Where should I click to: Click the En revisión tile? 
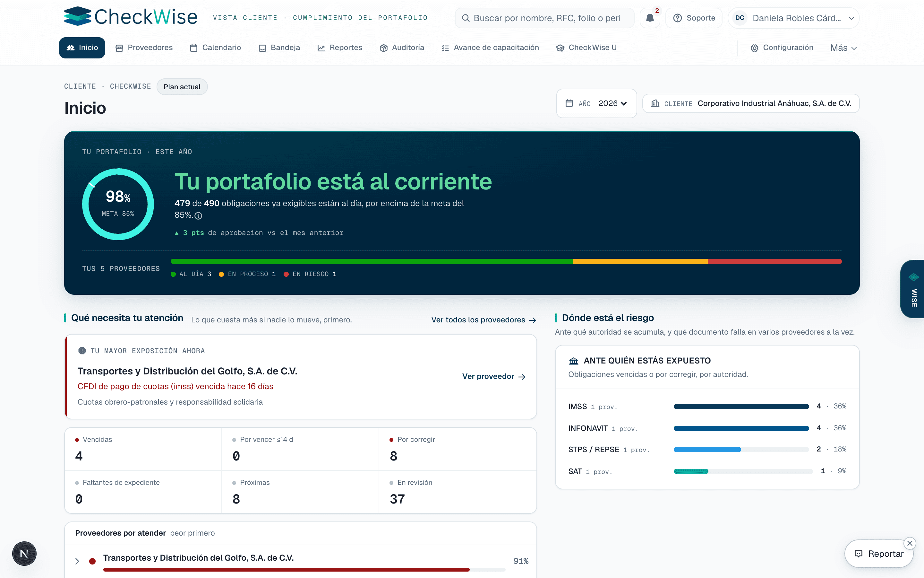point(458,492)
